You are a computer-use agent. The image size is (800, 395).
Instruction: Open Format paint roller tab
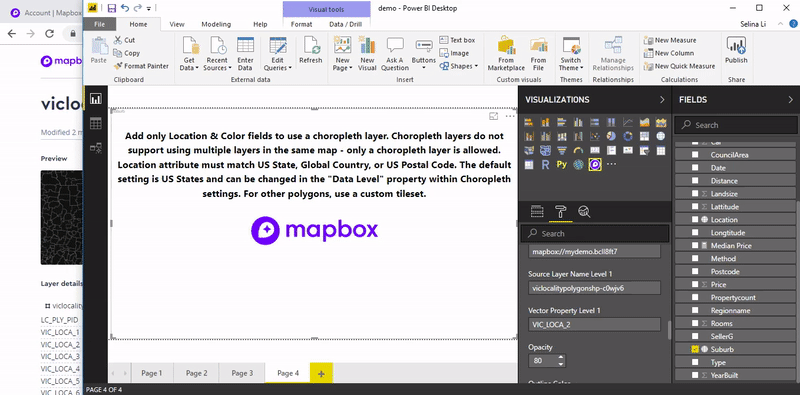(561, 211)
